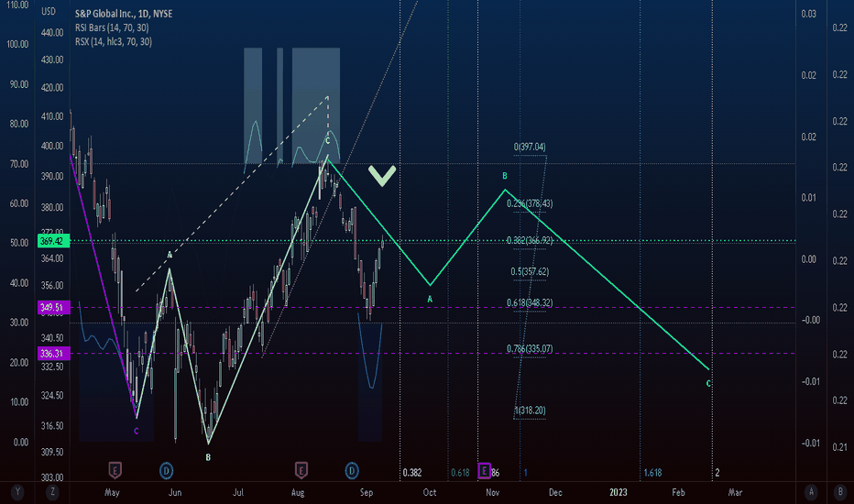This screenshot has height=504, width=854.
Task: Click the circular Y button beside the time axis
Action: click(17, 492)
